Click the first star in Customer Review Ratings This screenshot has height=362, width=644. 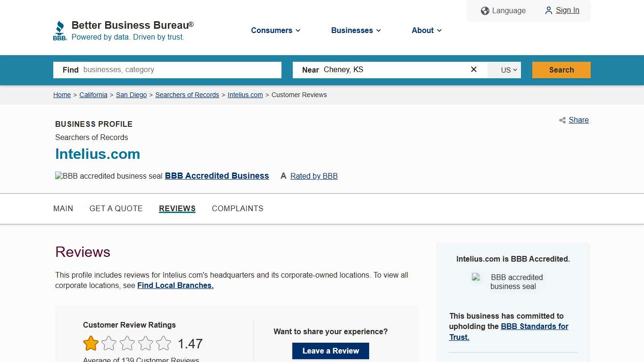[x=91, y=343]
